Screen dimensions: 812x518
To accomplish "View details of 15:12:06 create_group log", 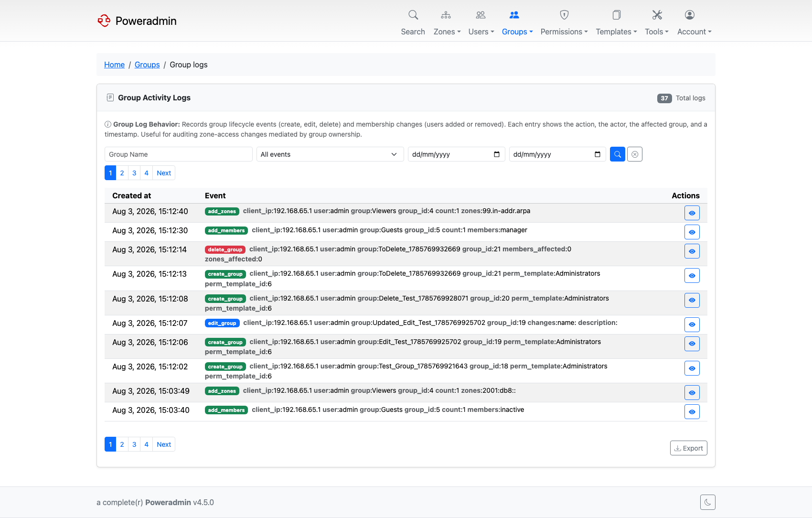I will tap(692, 344).
